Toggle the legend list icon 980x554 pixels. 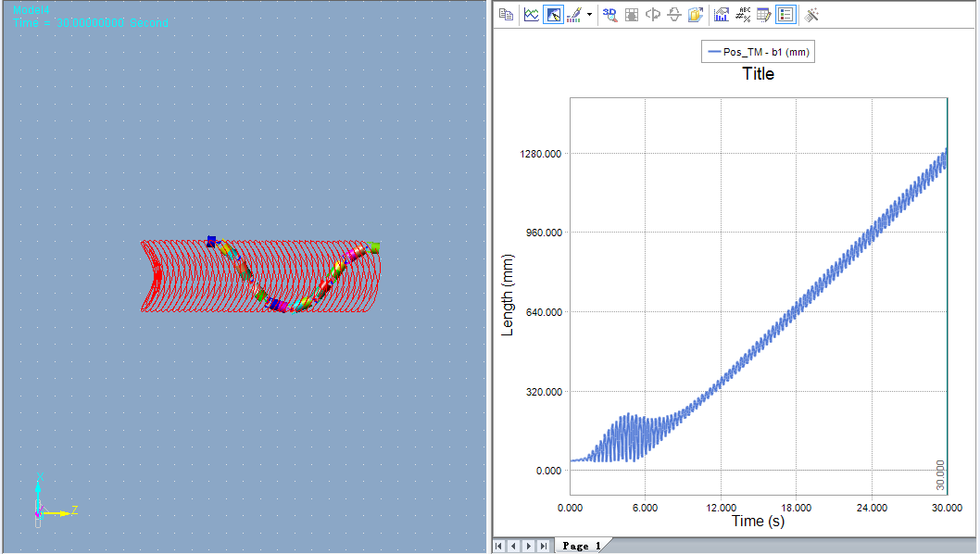(785, 15)
